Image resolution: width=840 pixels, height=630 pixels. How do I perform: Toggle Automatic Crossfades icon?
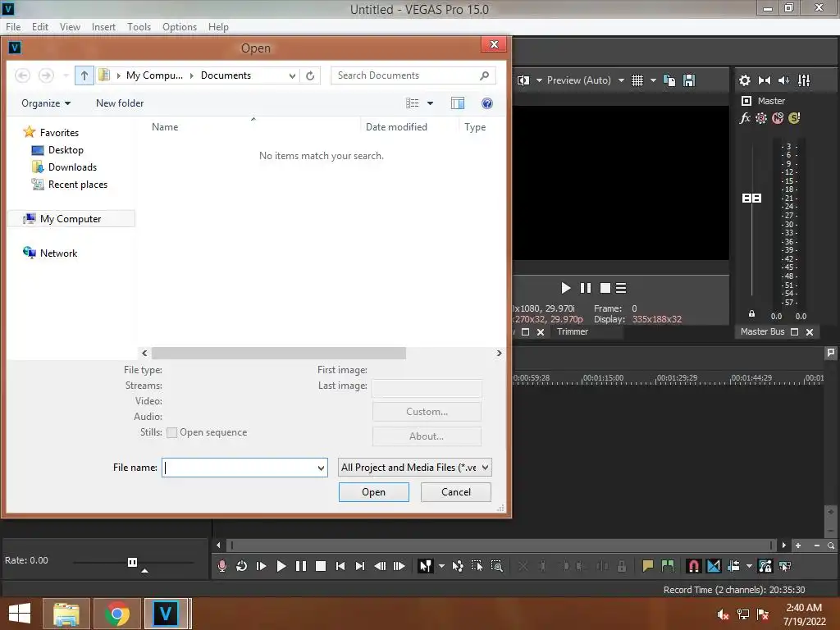point(714,566)
